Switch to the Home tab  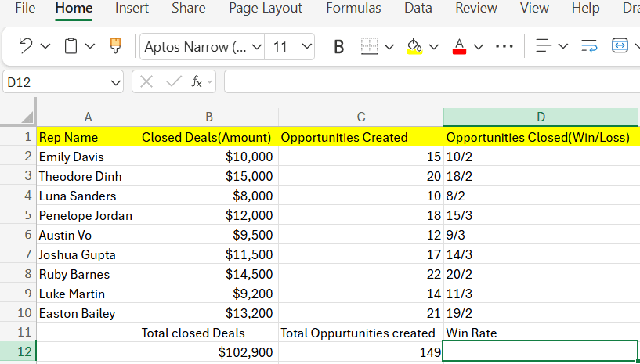(x=74, y=8)
